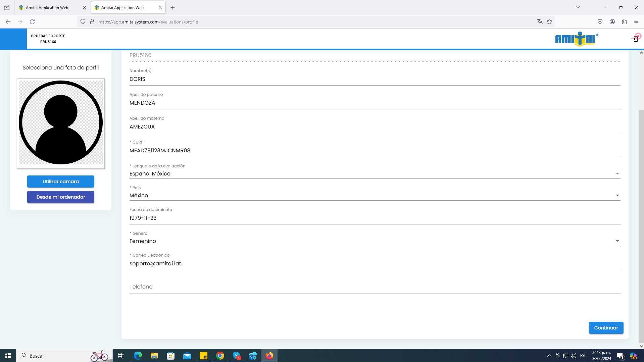Click the Utilizar camara button
This screenshot has width=644, height=362.
pos(61,182)
